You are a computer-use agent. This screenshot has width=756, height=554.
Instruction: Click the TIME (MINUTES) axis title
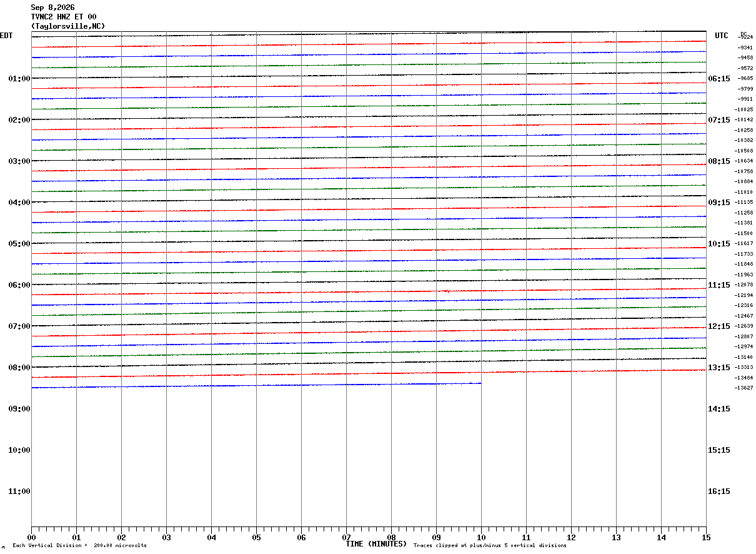376,544
